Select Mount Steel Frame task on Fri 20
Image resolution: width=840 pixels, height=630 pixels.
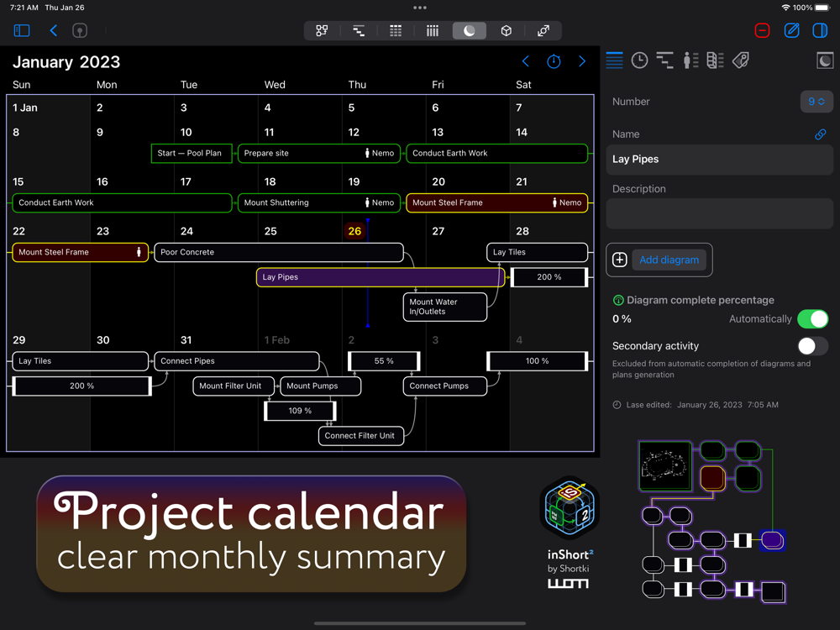(496, 202)
